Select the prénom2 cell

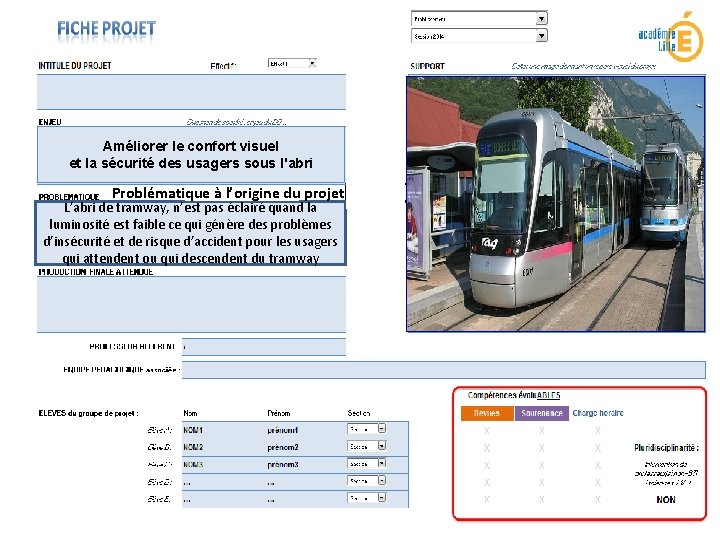[282, 447]
